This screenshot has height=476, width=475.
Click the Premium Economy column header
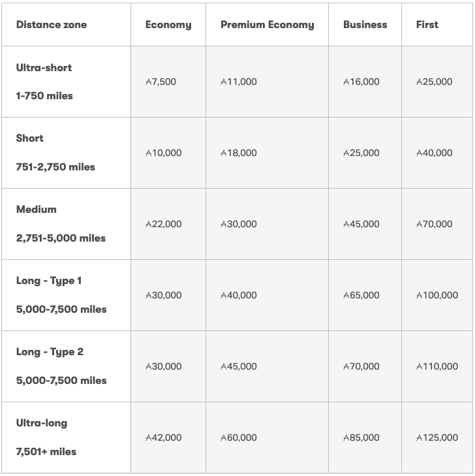coord(267,25)
